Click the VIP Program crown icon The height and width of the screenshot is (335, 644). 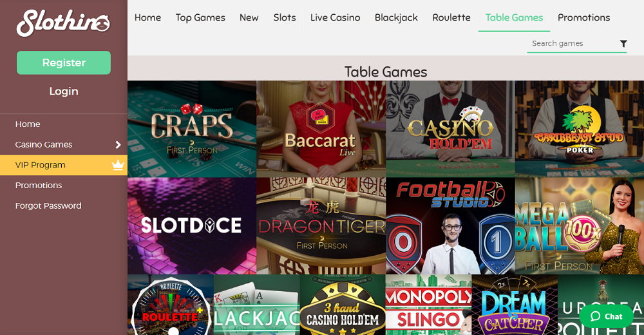118,165
